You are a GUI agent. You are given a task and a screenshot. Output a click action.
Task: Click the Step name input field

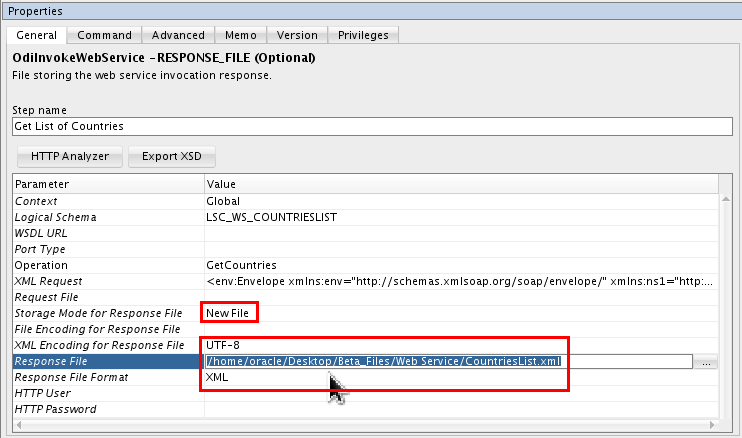point(372,126)
